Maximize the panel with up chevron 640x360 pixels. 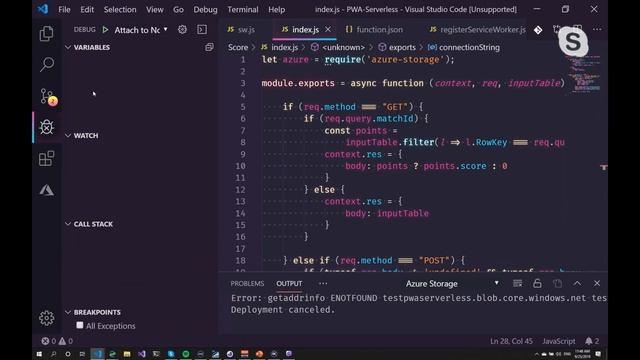(x=577, y=283)
